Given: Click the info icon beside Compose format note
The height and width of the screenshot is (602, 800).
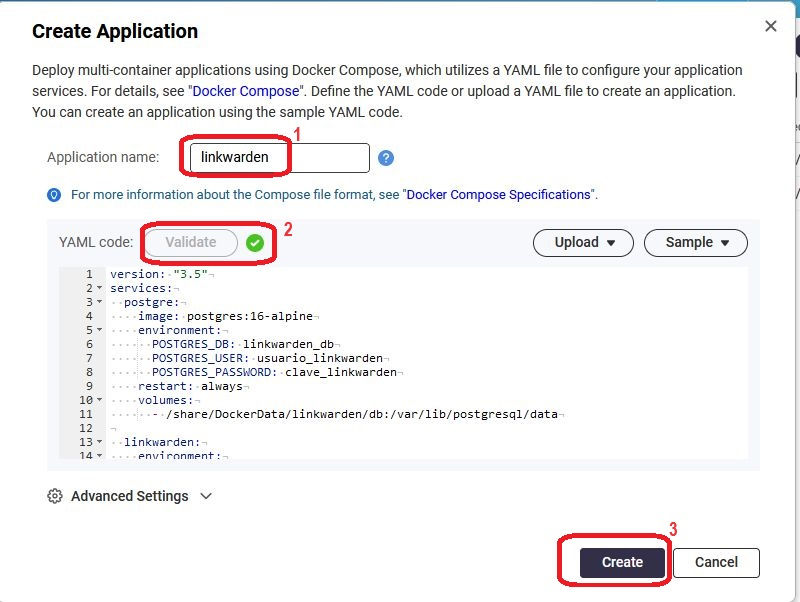Looking at the screenshot, I should pyautogui.click(x=54, y=195).
